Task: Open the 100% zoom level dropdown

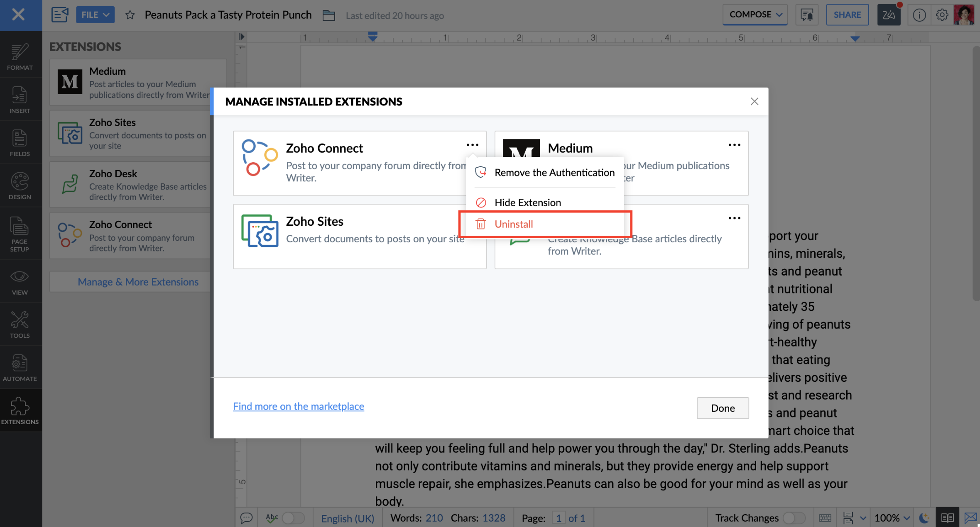Action: tap(892, 517)
